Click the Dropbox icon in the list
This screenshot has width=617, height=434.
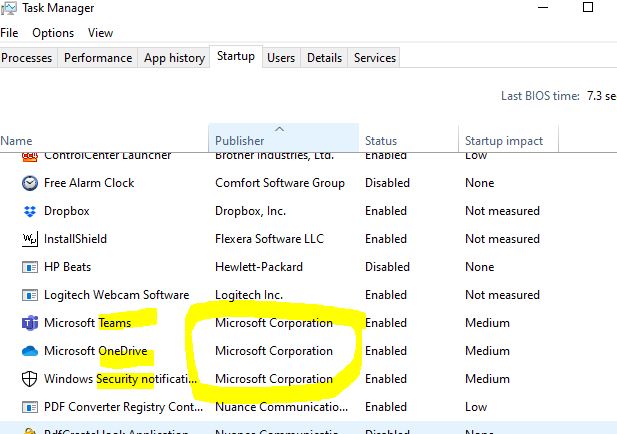coord(29,211)
